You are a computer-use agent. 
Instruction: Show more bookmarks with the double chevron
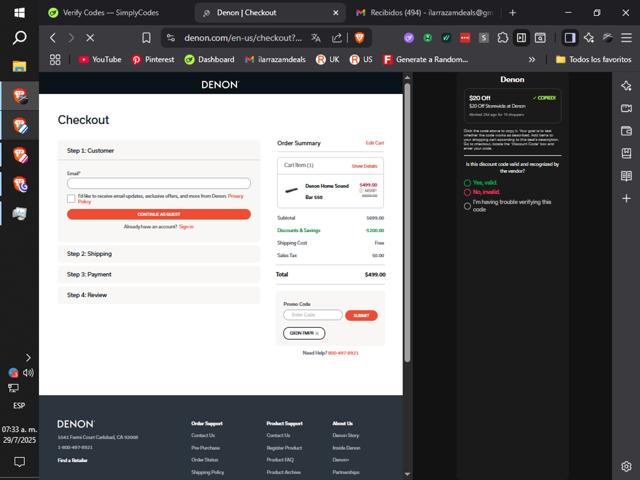(532, 60)
